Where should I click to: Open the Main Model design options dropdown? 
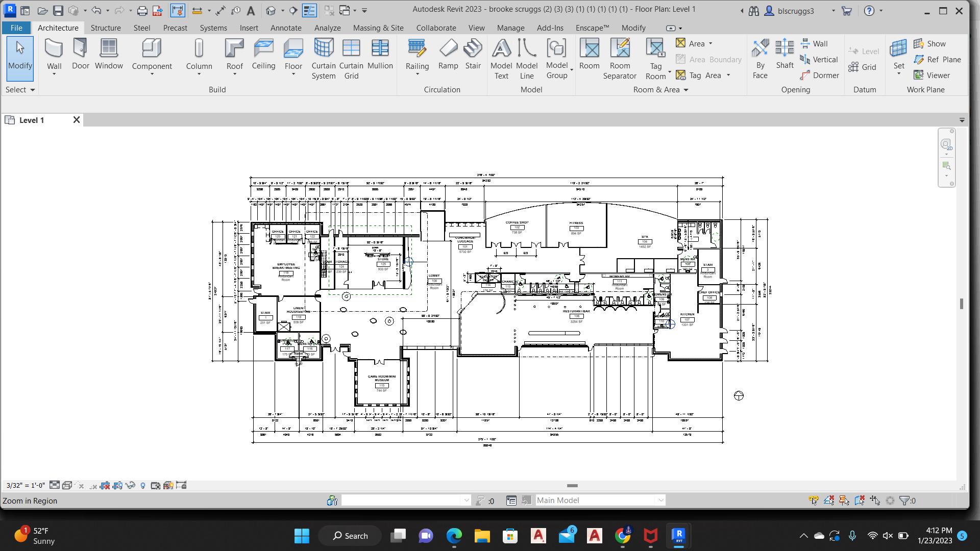660,500
